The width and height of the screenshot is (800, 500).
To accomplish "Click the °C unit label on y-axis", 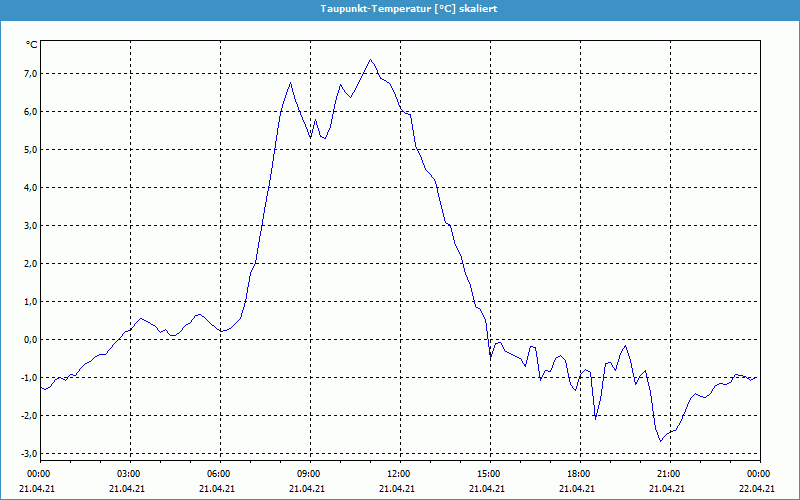I will click(31, 45).
